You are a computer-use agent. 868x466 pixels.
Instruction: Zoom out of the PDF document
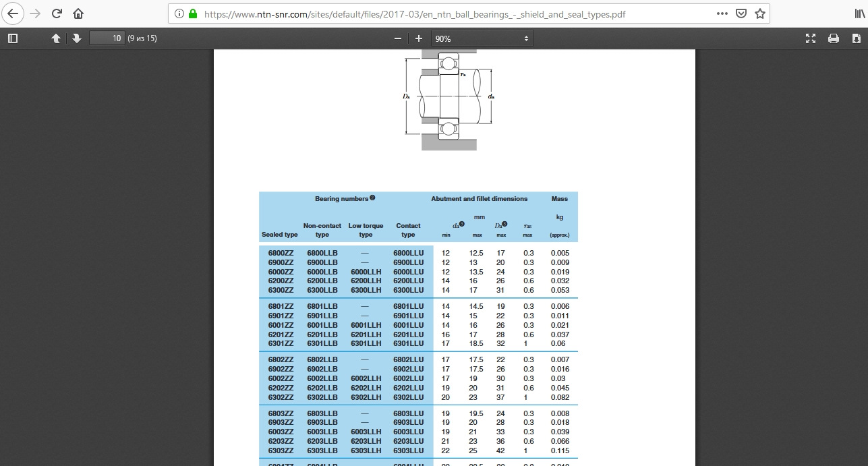coord(398,38)
